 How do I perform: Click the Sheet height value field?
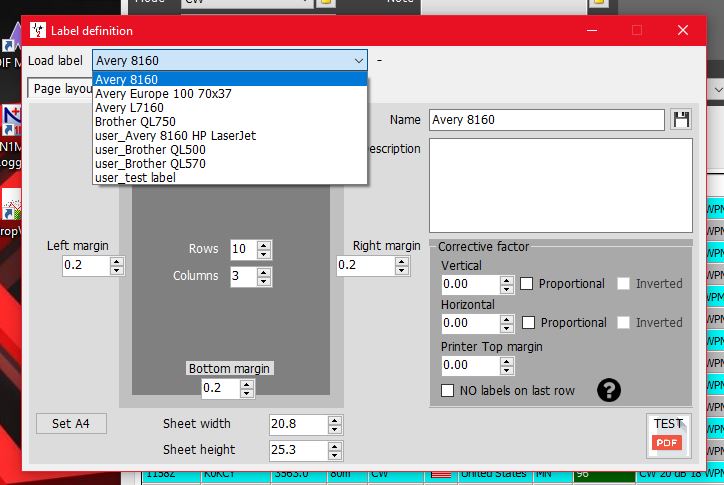(x=299, y=450)
